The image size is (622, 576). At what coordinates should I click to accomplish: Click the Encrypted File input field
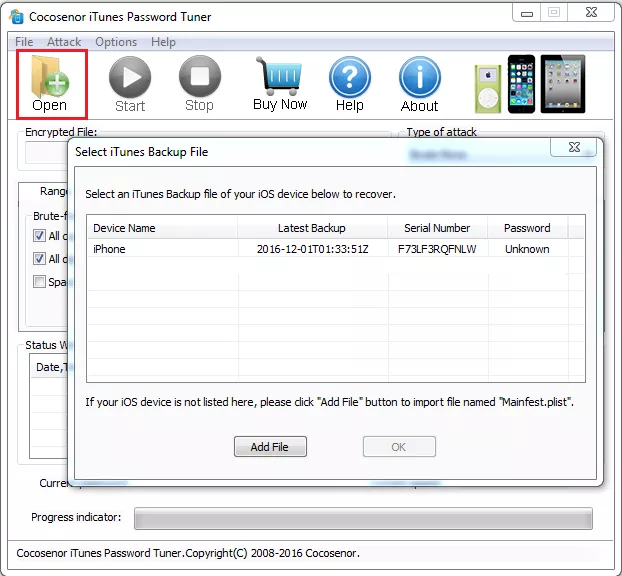(x=47, y=153)
